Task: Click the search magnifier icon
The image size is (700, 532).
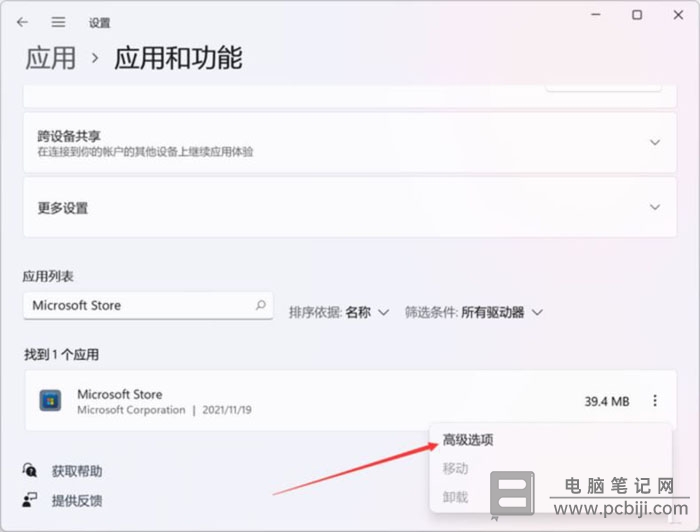Action: [261, 305]
